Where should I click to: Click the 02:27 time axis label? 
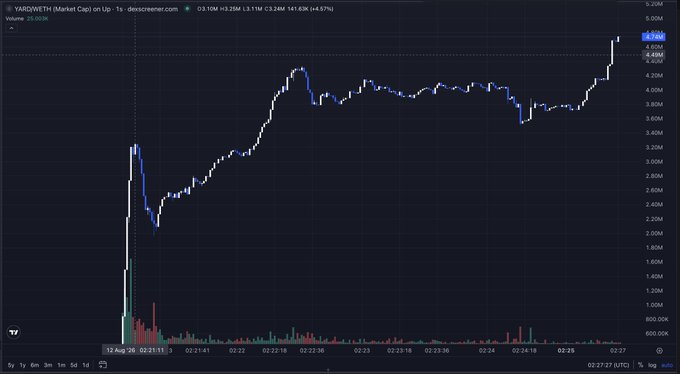[x=618, y=351]
